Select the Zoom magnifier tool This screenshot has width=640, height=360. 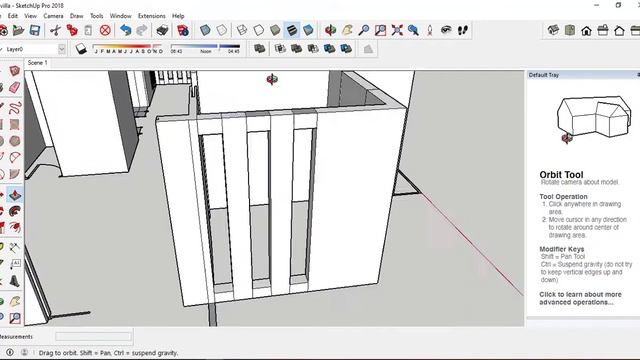tap(364, 30)
